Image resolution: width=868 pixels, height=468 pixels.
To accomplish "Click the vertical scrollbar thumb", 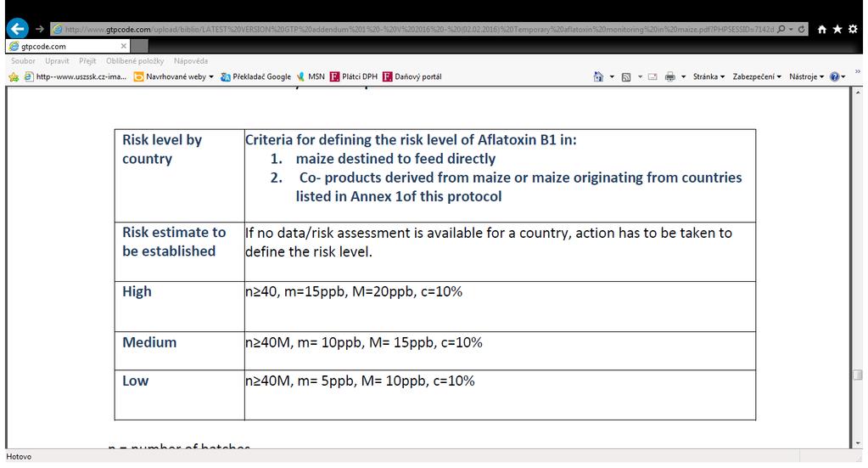I will [x=858, y=375].
